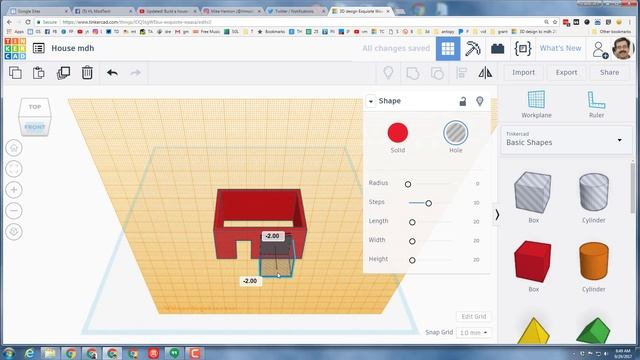Pick the green Roof shape
The width and height of the screenshot is (640, 360).
(x=593, y=331)
